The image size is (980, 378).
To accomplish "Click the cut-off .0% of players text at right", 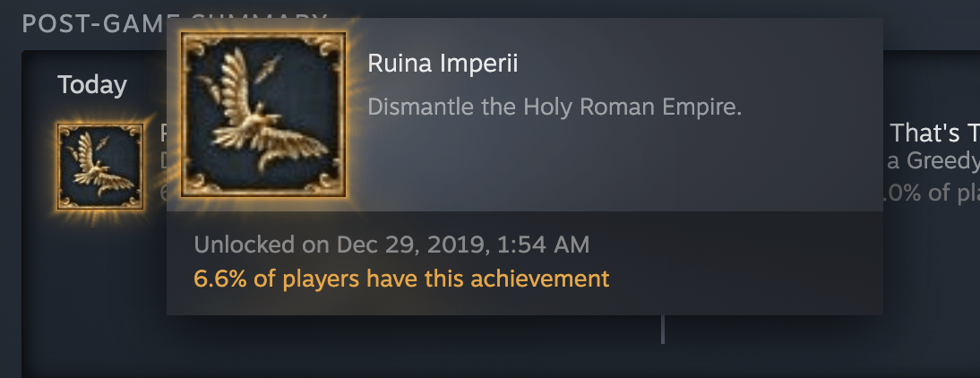I will point(932,193).
